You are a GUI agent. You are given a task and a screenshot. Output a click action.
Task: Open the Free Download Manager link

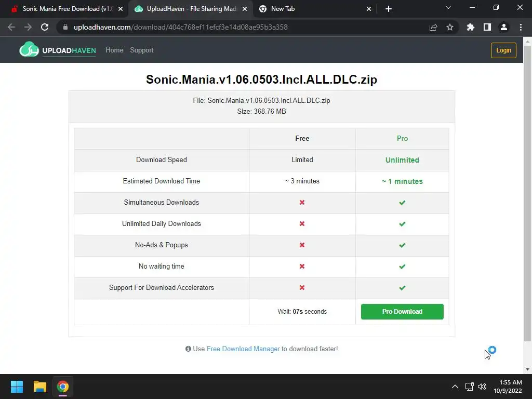click(243, 349)
